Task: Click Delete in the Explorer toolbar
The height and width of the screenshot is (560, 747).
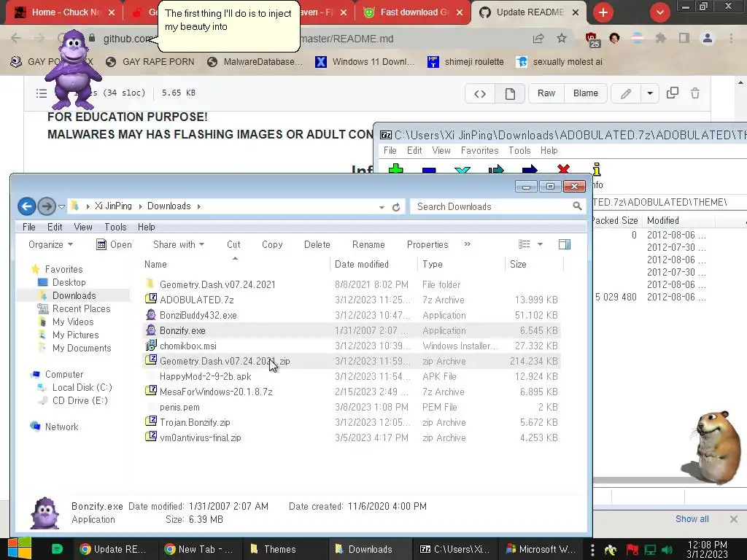Action: tap(317, 245)
